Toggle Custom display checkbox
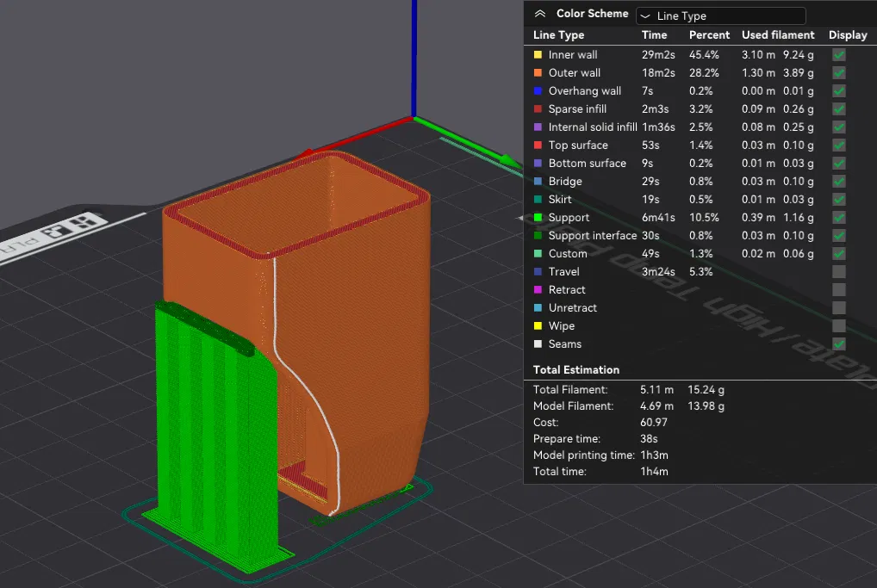Image resolution: width=877 pixels, height=588 pixels. tap(838, 253)
